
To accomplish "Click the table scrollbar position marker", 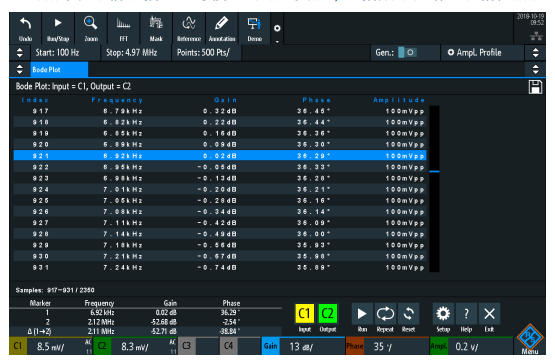I will coord(434,171).
